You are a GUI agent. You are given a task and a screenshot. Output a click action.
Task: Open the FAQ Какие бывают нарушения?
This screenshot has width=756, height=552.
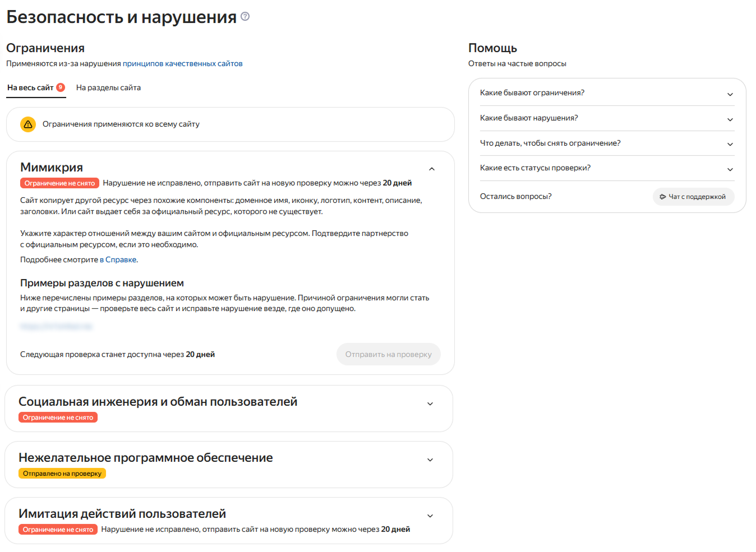coord(730,119)
